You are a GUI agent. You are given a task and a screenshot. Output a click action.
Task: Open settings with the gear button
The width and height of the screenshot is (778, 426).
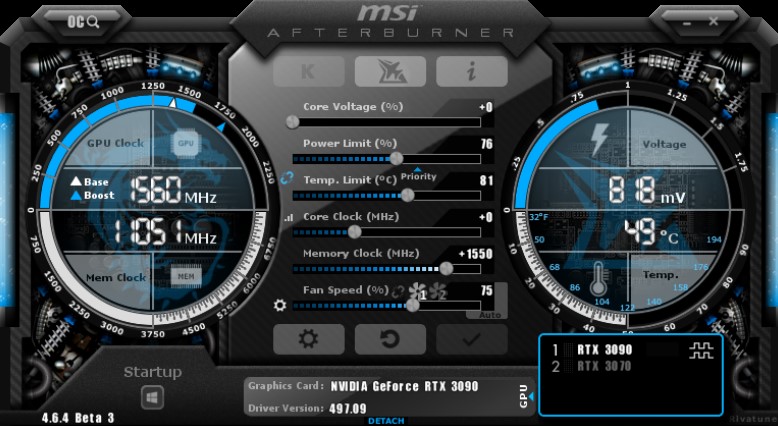click(309, 340)
